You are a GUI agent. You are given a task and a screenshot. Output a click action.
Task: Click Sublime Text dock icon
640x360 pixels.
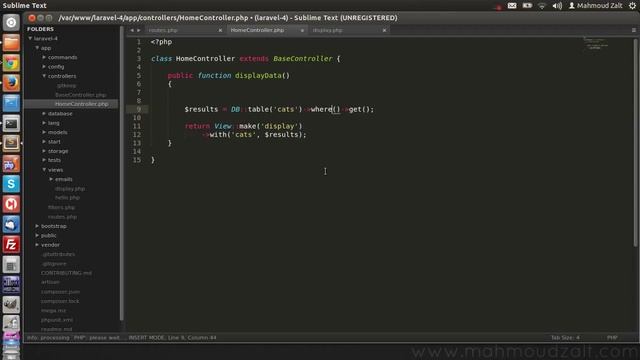point(11,143)
